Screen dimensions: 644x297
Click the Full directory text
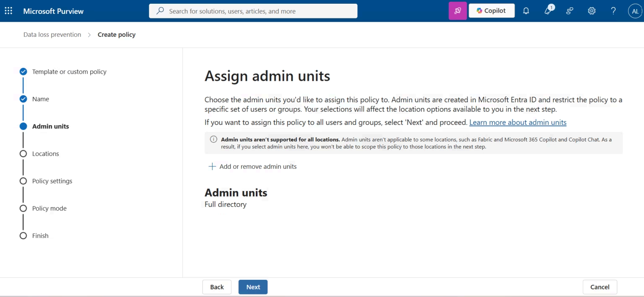coord(226,204)
